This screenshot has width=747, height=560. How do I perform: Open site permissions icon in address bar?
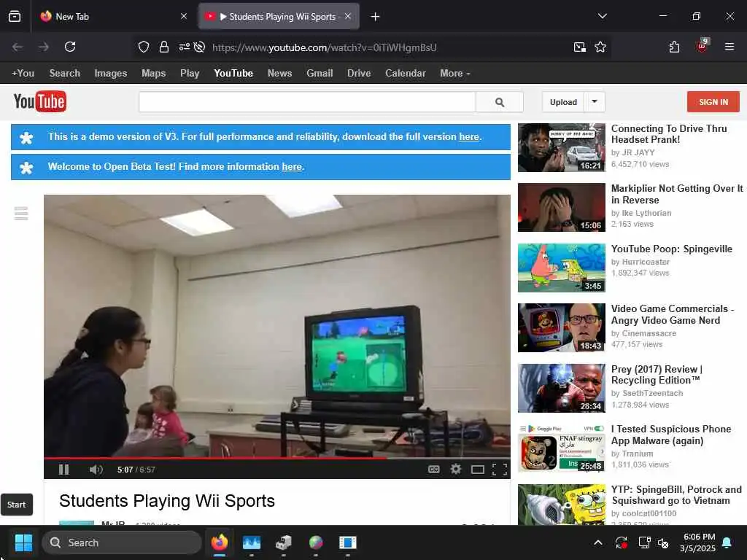[x=185, y=47]
